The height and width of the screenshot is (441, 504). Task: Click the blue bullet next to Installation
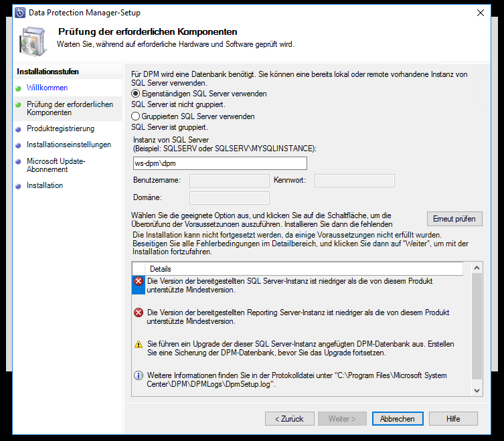pos(18,186)
